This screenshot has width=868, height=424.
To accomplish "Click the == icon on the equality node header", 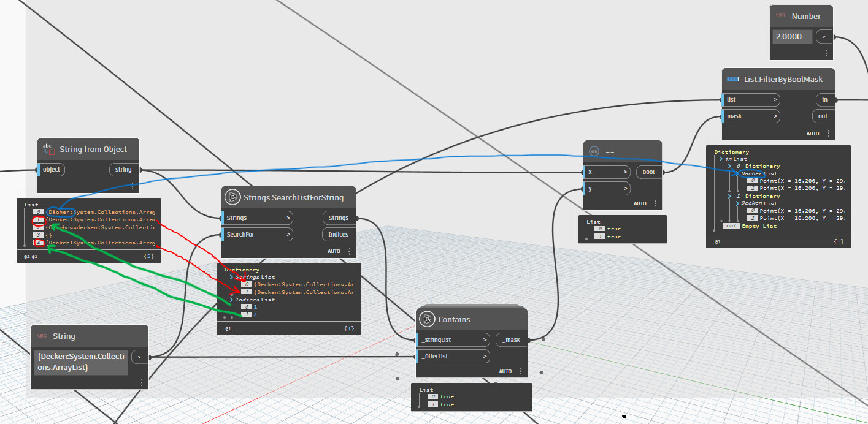I will pos(593,151).
